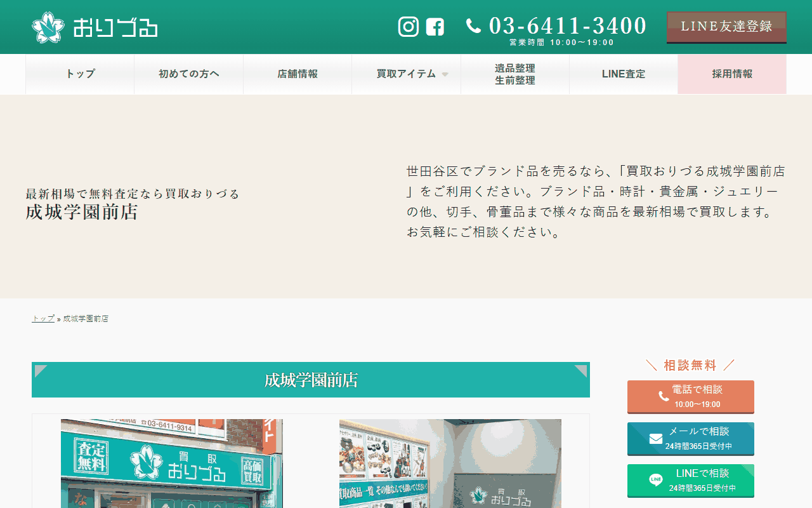This screenshot has height=508, width=812.
Task: Click the envelope icon on メールで相談 button
Action: (656, 439)
